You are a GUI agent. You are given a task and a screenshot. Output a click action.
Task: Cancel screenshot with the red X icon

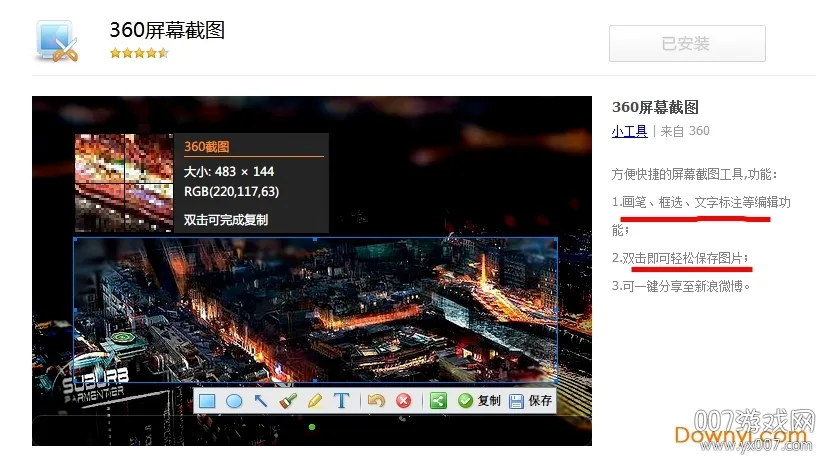[x=403, y=401]
